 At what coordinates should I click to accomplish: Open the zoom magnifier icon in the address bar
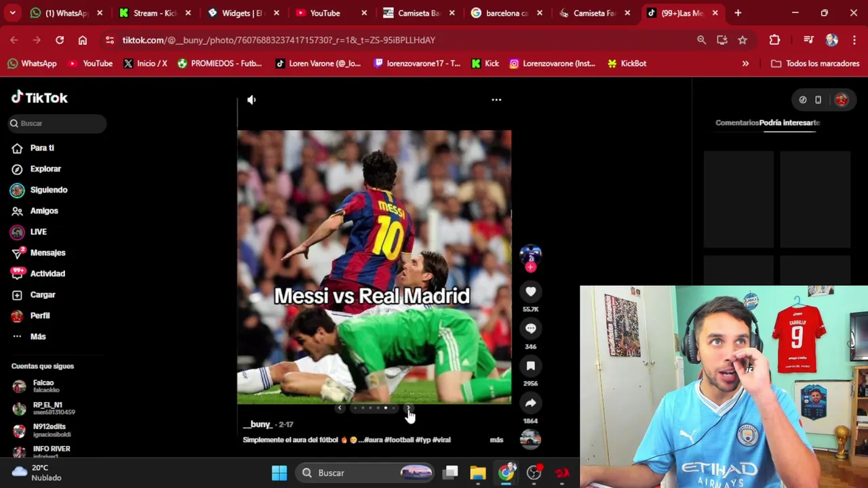701,40
